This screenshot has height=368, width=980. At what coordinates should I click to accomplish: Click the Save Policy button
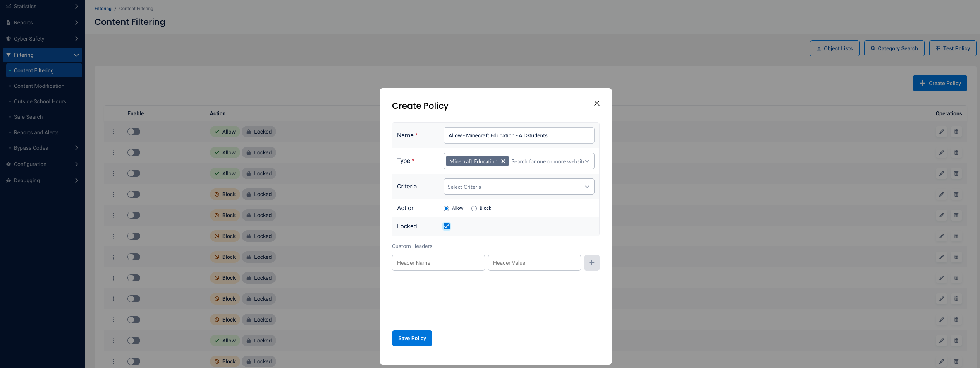[x=412, y=338]
